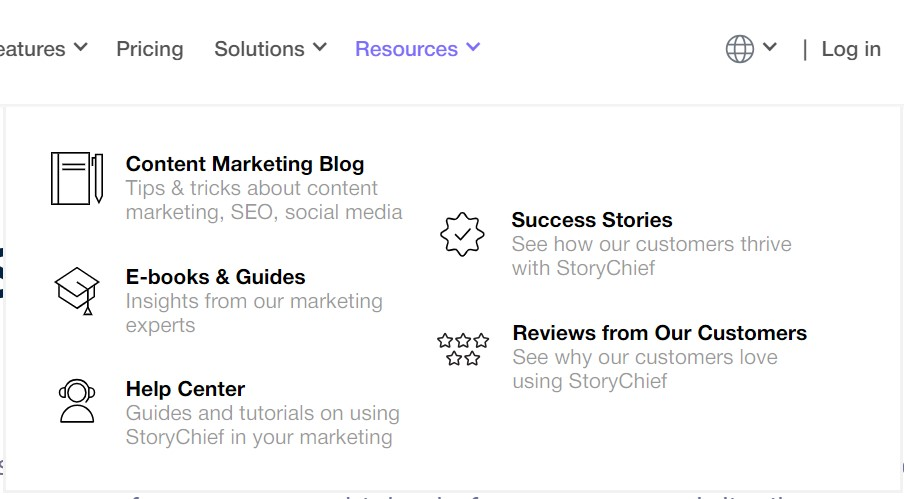The height and width of the screenshot is (499, 904).
Task: Click the checkmark badge Success Stories icon
Action: point(462,234)
